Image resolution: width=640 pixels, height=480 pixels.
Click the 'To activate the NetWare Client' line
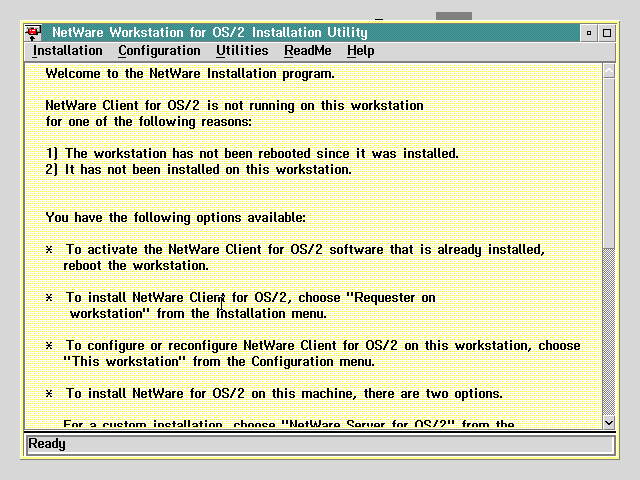pos(295,250)
